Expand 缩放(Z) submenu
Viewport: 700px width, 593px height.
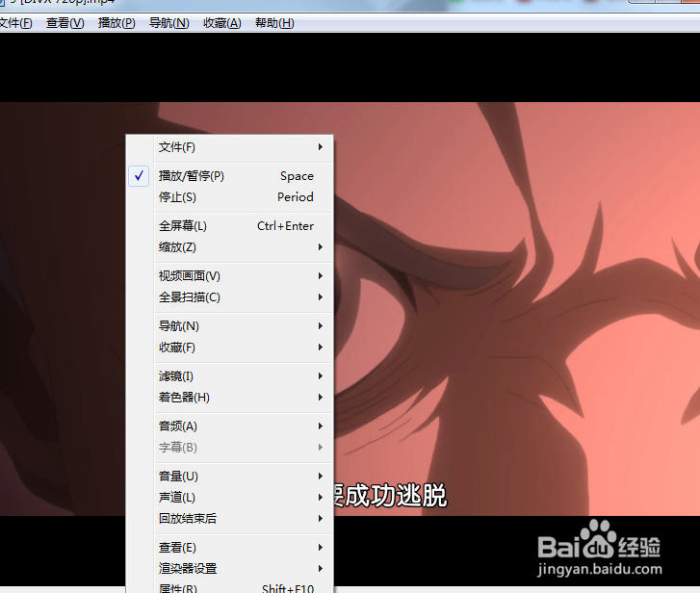coord(229,247)
